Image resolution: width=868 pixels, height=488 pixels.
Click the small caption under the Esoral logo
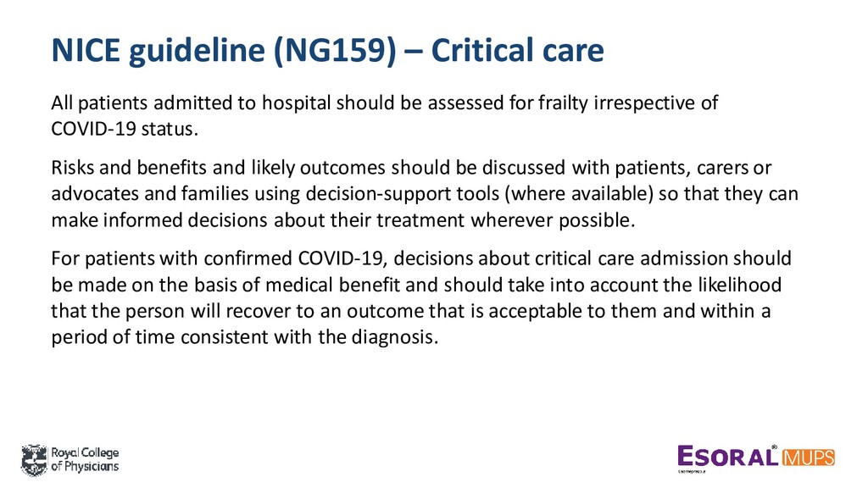click(692, 472)
